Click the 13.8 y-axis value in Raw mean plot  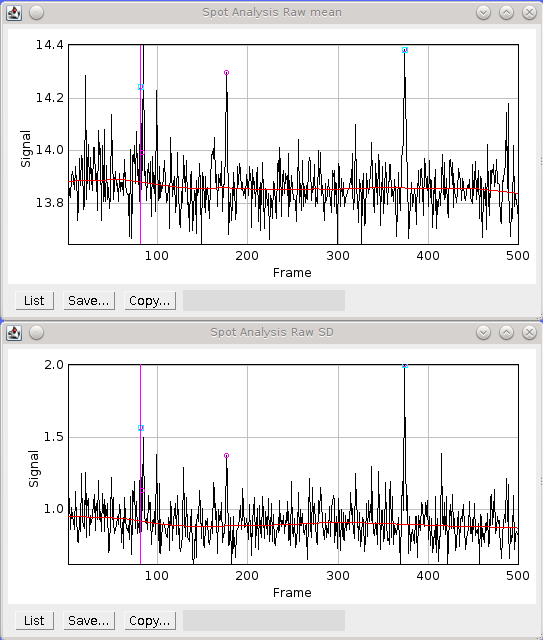coord(50,203)
